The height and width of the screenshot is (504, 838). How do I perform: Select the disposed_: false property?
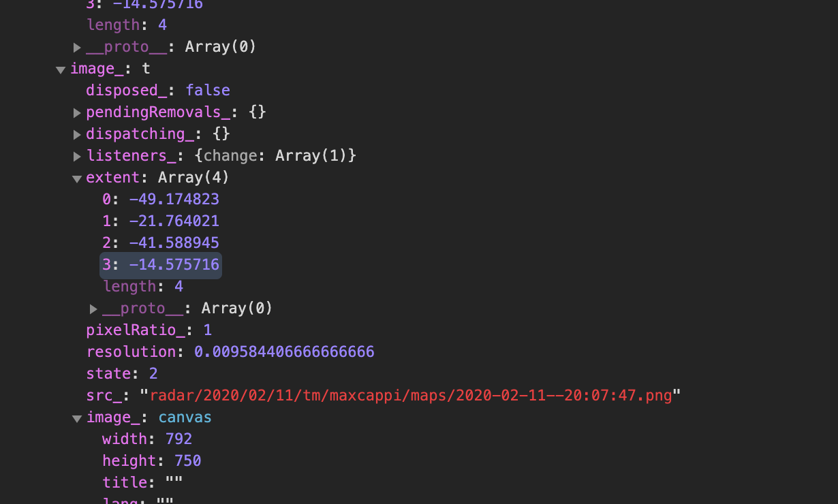pos(158,91)
